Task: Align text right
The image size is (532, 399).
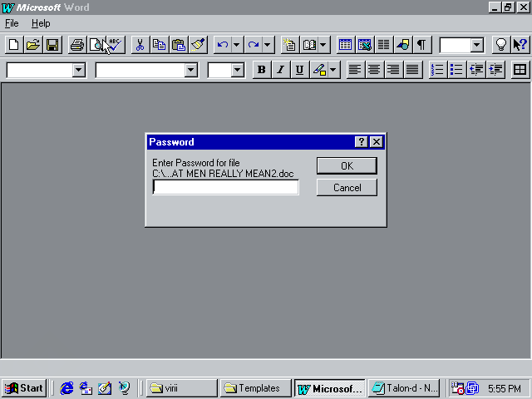Action: point(393,70)
